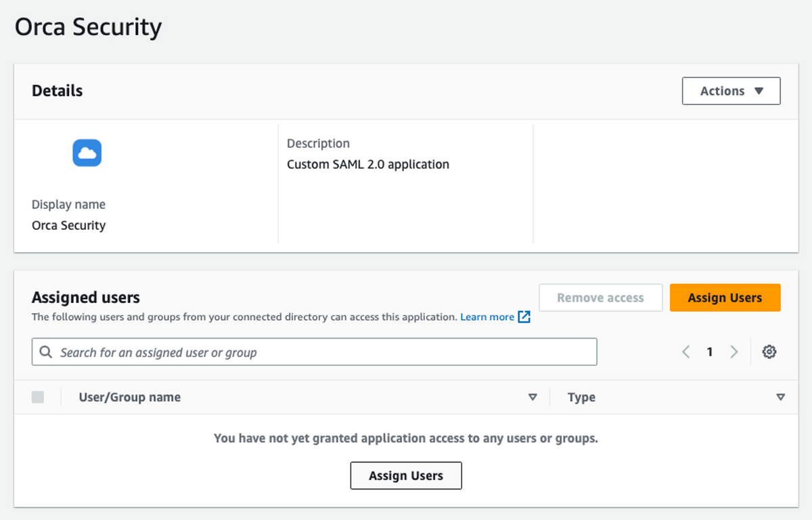Viewport: 812px width, 520px height.
Task: Click the blue cloud application icon
Action: point(87,153)
